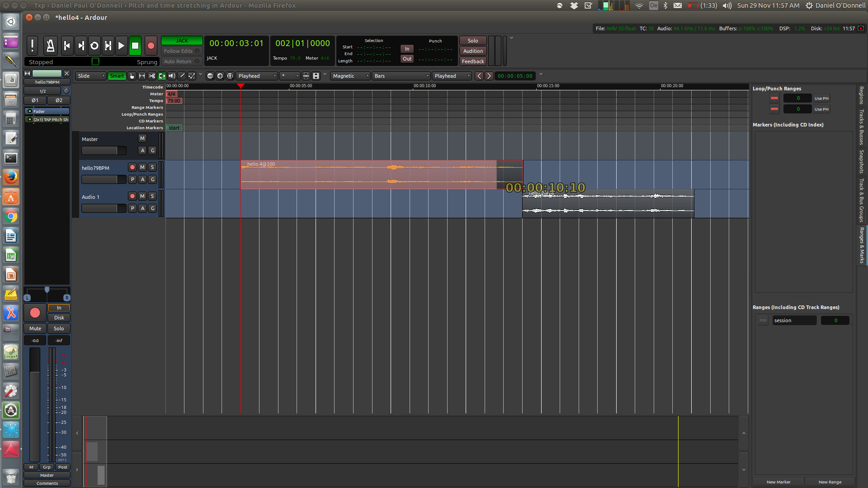Select the Audition (speaker) tool
This screenshot has height=488, width=868.
tap(172, 76)
